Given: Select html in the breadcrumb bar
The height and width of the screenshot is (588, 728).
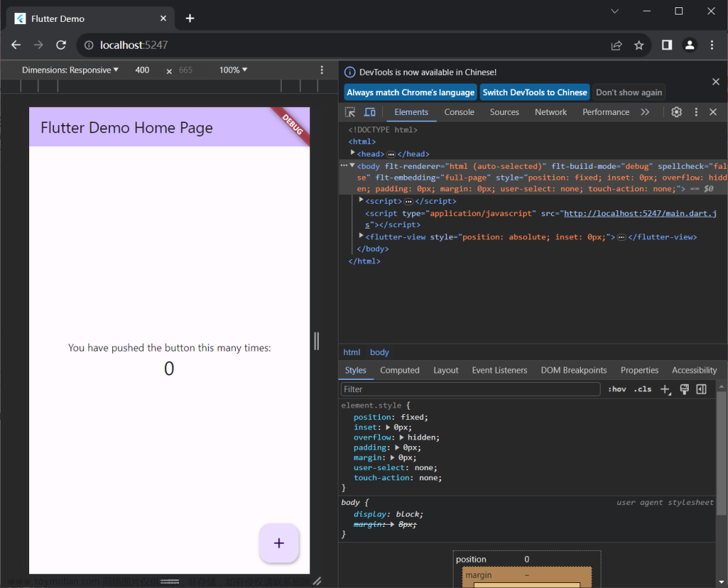Looking at the screenshot, I should click(x=352, y=352).
